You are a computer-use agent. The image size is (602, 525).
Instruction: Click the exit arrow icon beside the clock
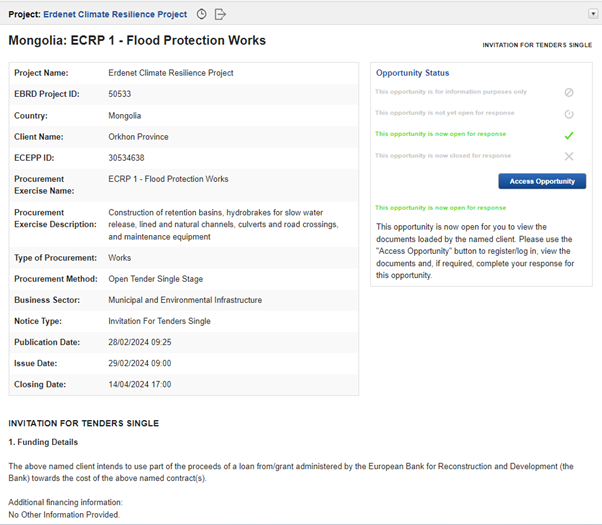[221, 14]
